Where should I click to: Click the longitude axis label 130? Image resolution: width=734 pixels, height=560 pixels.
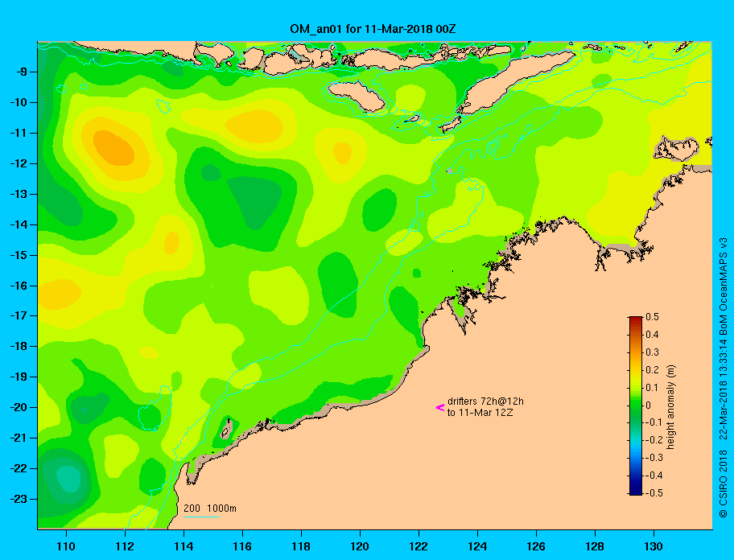[x=654, y=546]
